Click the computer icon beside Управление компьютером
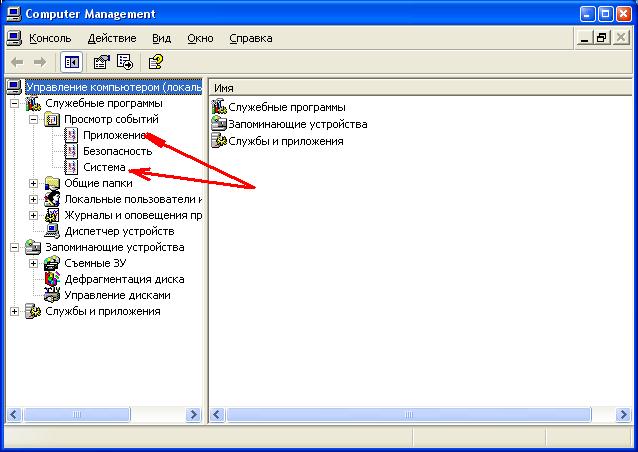Image resolution: width=638 pixels, height=452 pixels. coord(14,87)
